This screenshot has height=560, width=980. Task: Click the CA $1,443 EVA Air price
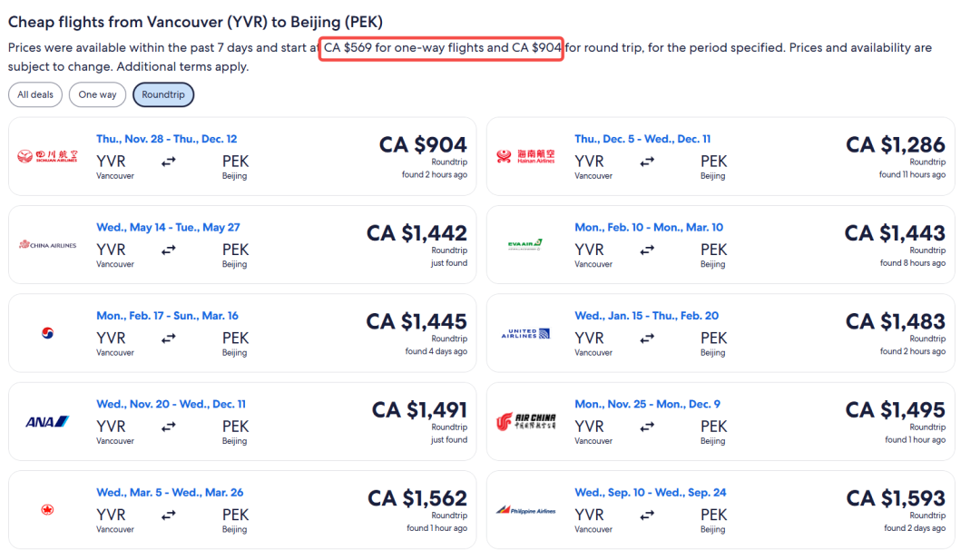(x=895, y=233)
